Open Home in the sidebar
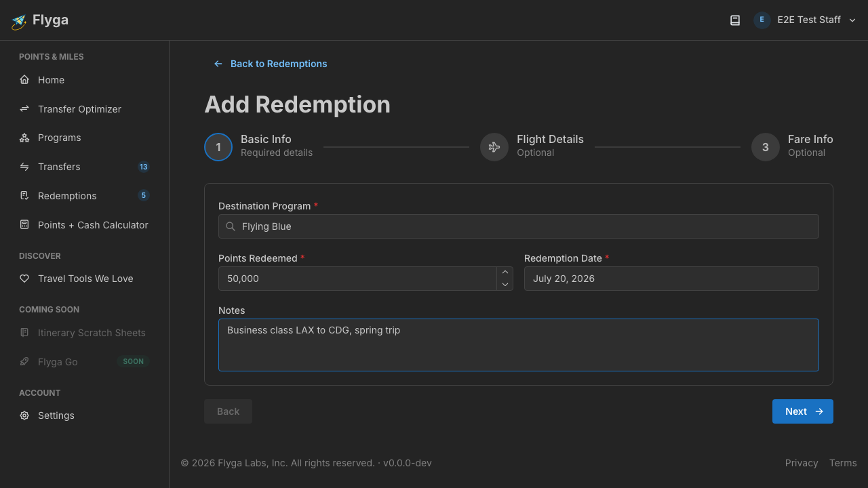This screenshot has width=868, height=488. pos(84,80)
